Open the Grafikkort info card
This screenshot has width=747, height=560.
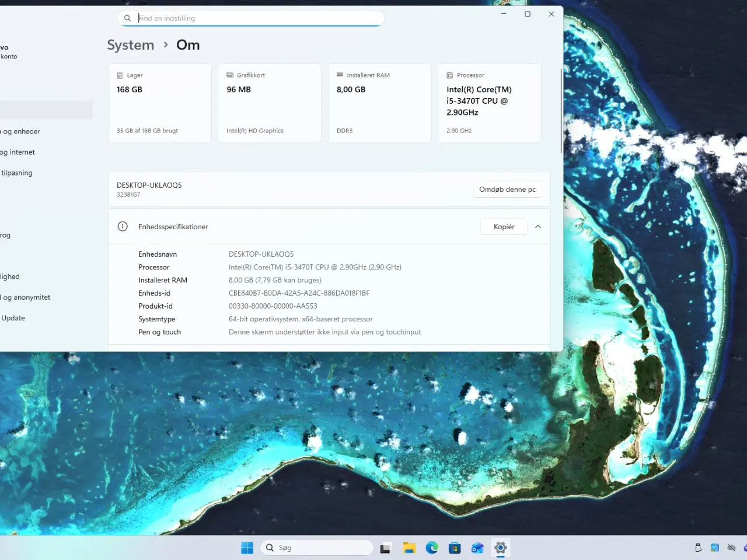click(x=269, y=103)
